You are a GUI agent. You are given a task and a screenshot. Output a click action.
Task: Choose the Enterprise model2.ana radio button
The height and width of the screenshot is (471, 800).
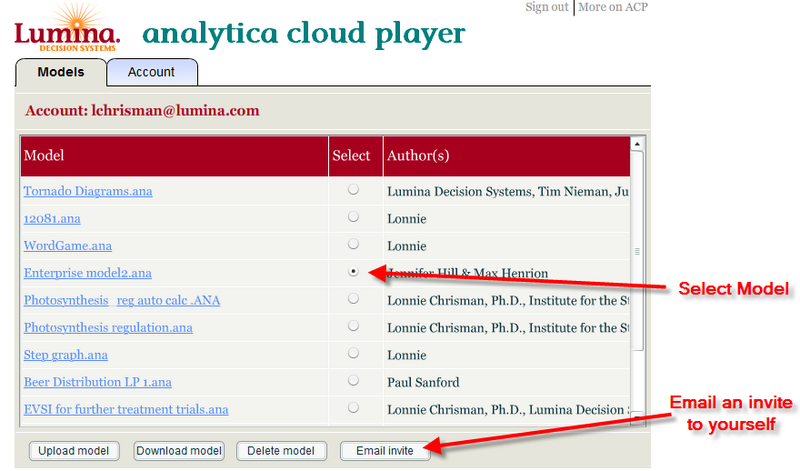tap(353, 271)
